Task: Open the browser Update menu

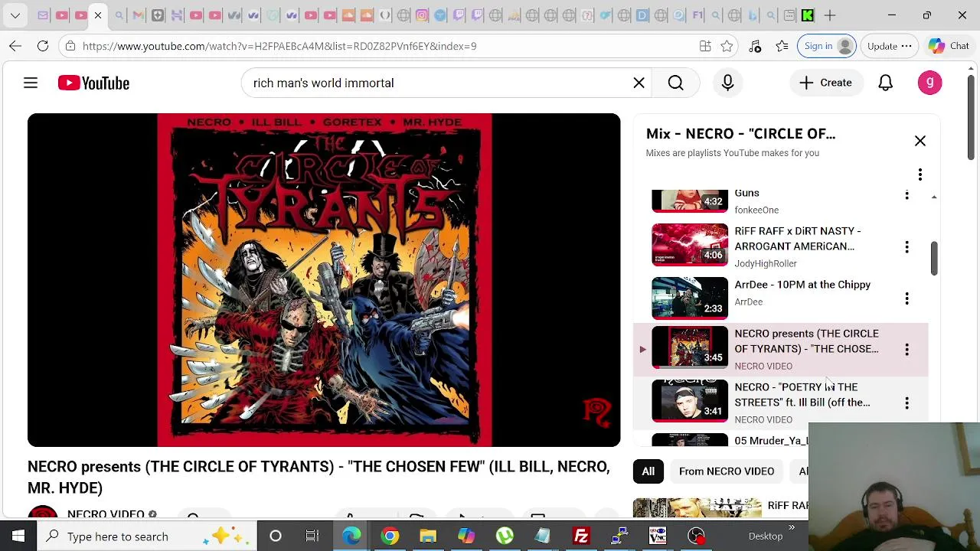Action: point(890,46)
